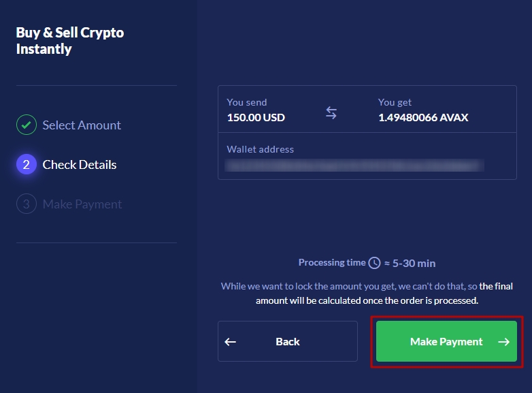
Task: Click the green checkmark beside Select Amount
Action: click(x=26, y=125)
